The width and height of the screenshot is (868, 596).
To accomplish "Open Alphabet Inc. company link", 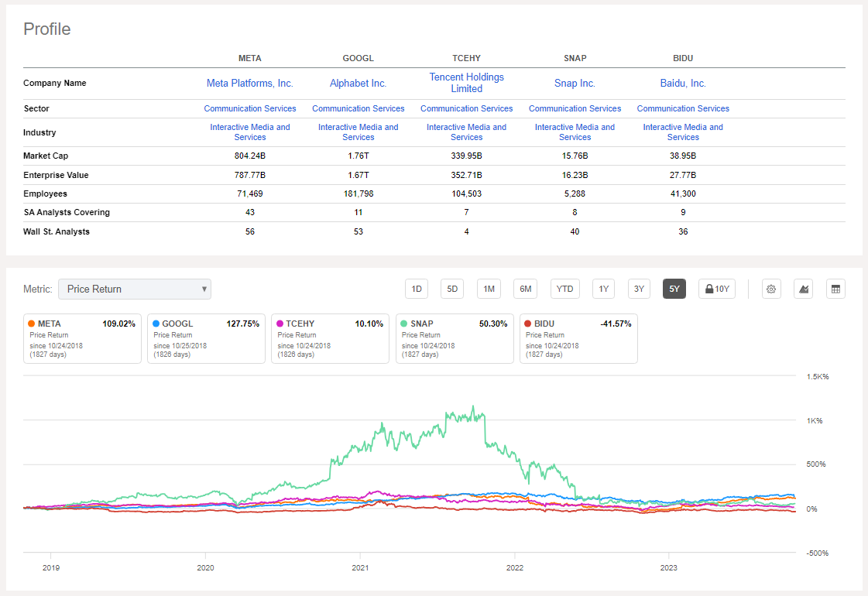I will [359, 83].
